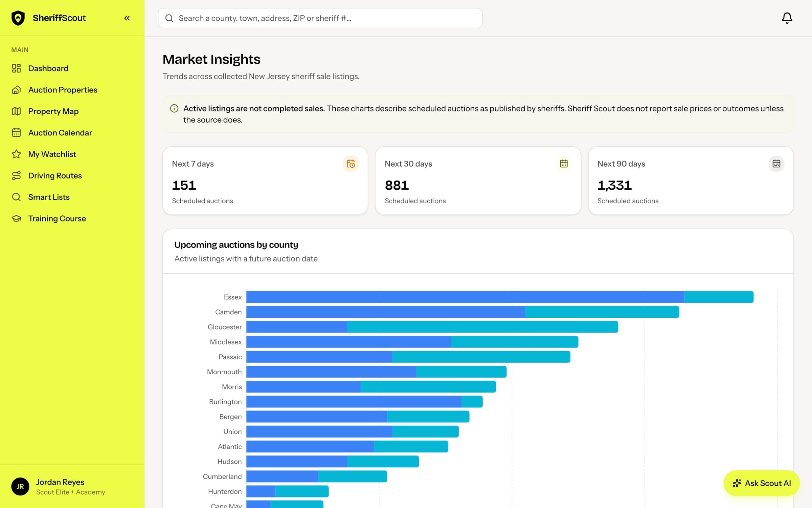
Task: Click the Smart Lists magnifier icon
Action: click(x=16, y=197)
